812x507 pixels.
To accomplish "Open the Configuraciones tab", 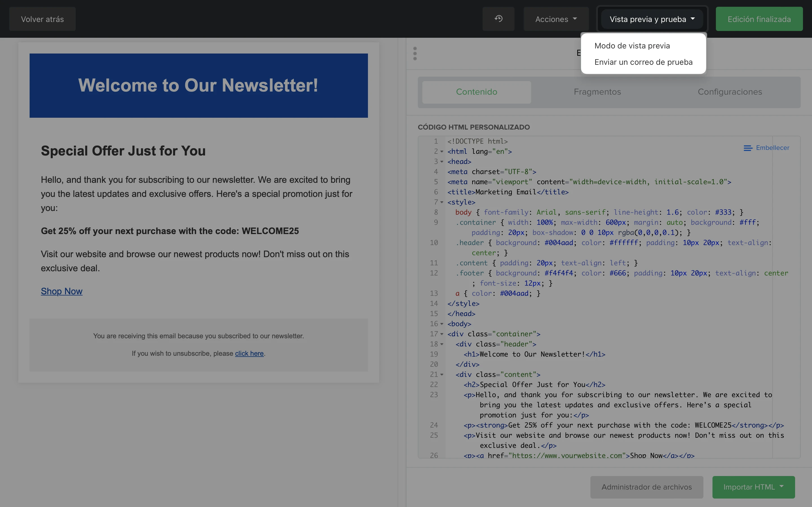I will point(730,92).
